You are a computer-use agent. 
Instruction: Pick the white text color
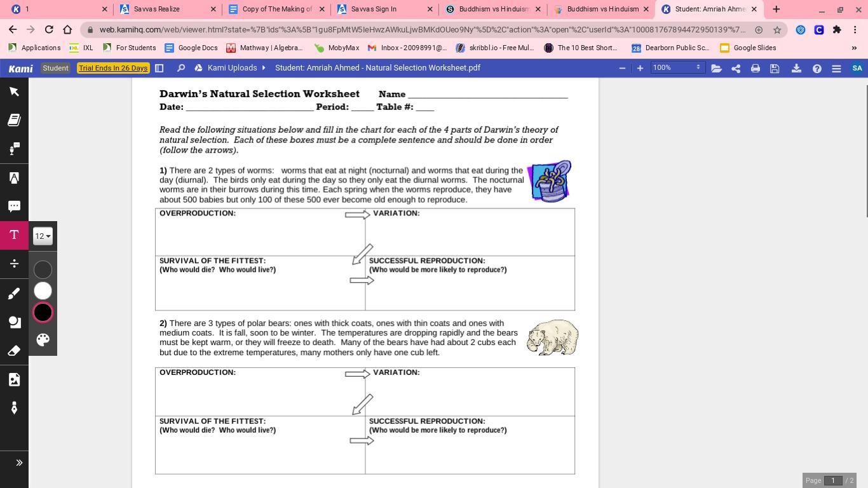pyautogui.click(x=43, y=290)
